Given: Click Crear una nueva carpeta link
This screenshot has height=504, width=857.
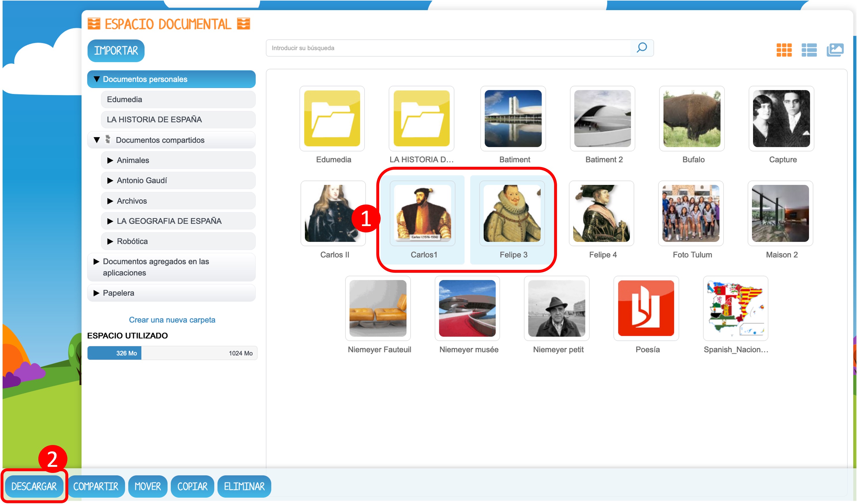Looking at the screenshot, I should pos(172,320).
